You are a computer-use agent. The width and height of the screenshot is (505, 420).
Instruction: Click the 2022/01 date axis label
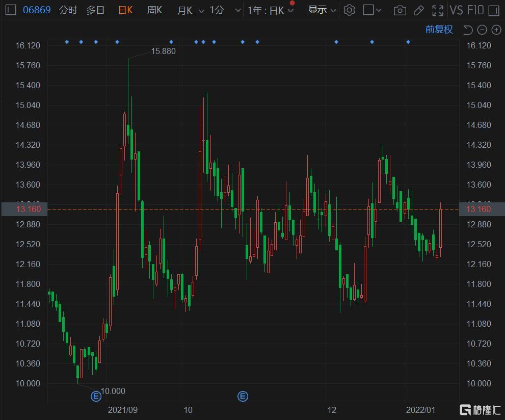pos(420,410)
